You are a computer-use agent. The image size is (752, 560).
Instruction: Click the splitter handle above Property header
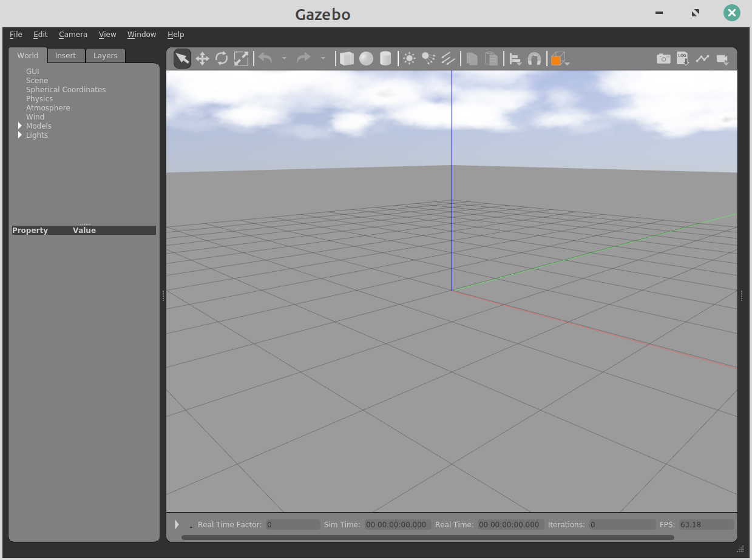pos(85,224)
